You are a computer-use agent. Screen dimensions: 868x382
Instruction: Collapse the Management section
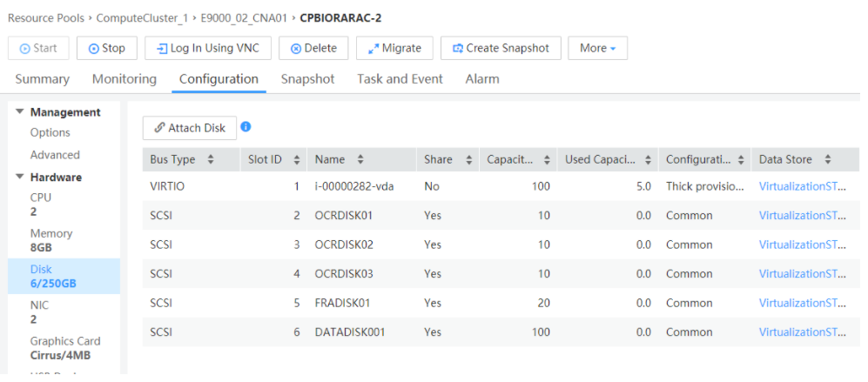click(20, 112)
